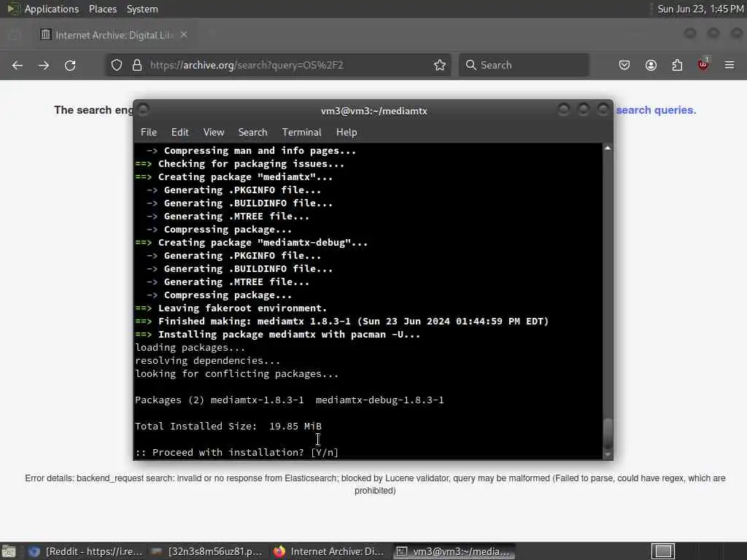The width and height of the screenshot is (747, 560).
Task: Click 'Total Installed Size: 19.85 MiB' line
Action: tap(228, 426)
